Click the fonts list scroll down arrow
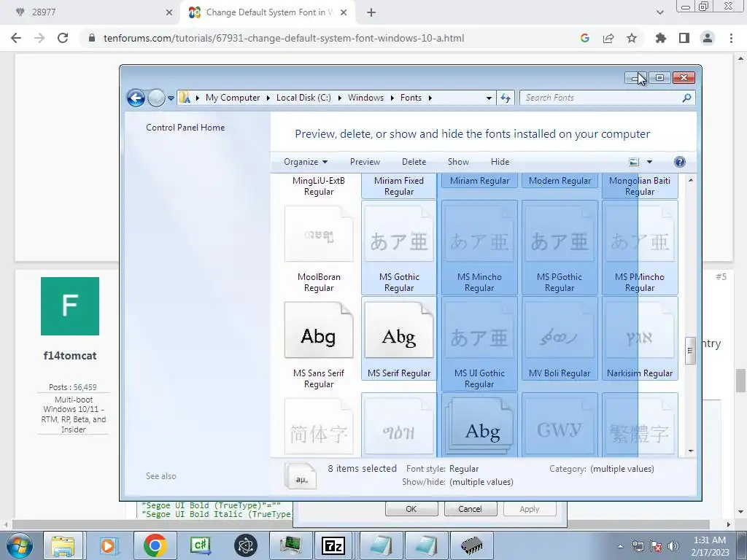This screenshot has width=747, height=560. tap(690, 451)
